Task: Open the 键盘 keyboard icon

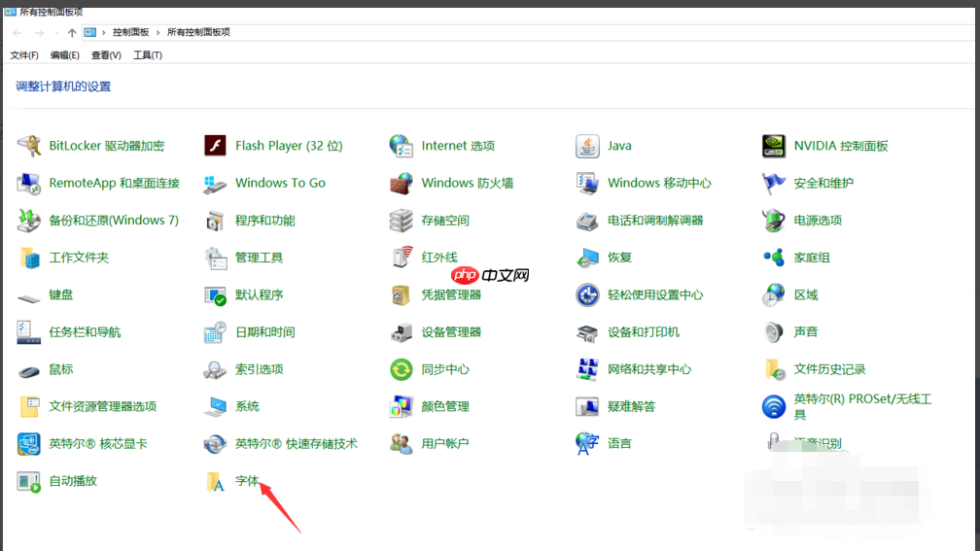Action: [x=29, y=297]
